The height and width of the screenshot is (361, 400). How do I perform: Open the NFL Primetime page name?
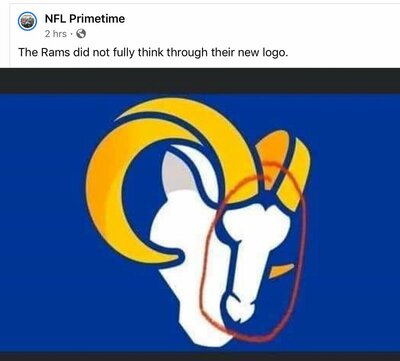coord(85,19)
